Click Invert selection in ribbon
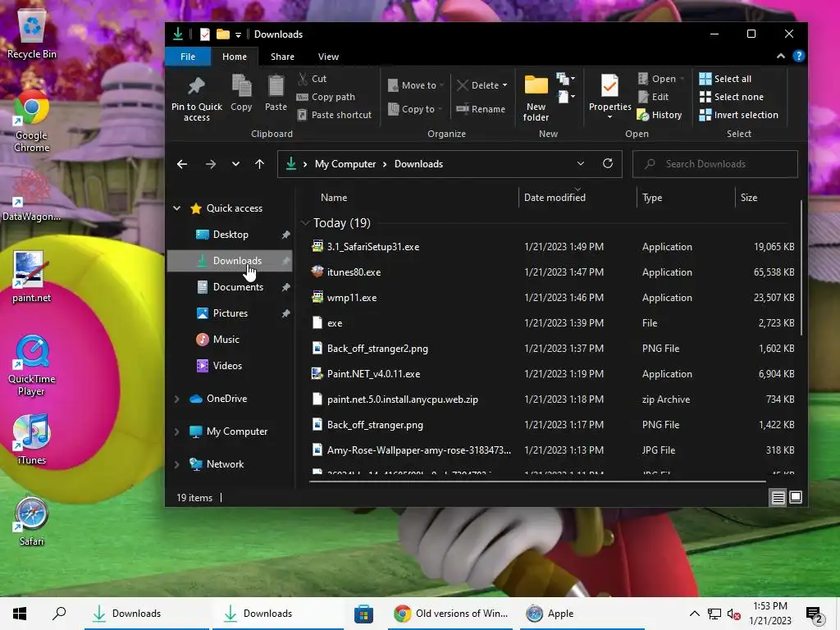This screenshot has width=840, height=630. click(x=739, y=115)
